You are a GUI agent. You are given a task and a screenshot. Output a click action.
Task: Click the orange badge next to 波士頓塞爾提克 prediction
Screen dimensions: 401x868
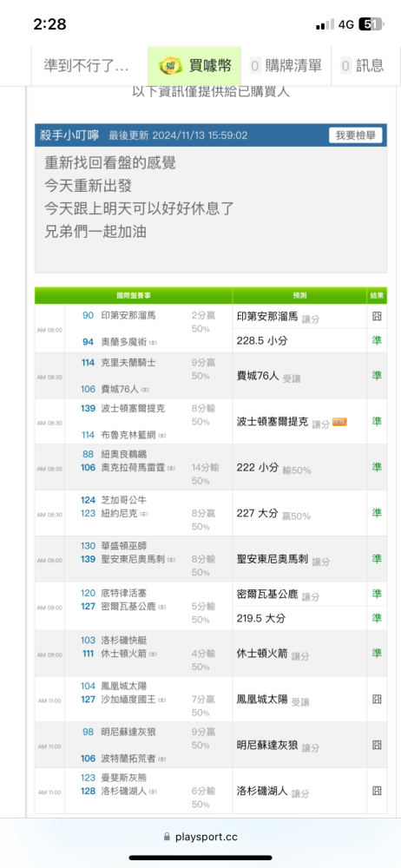339,422
